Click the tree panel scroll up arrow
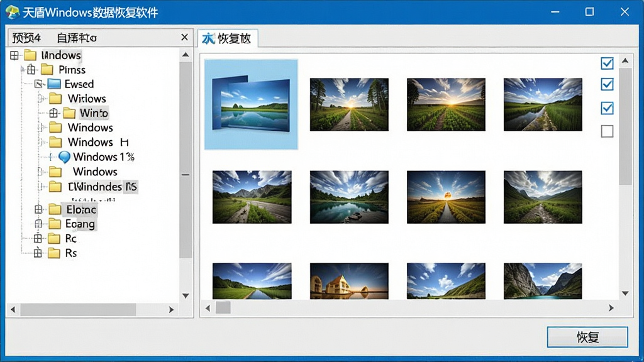The height and width of the screenshot is (362, 644). pyautogui.click(x=186, y=55)
